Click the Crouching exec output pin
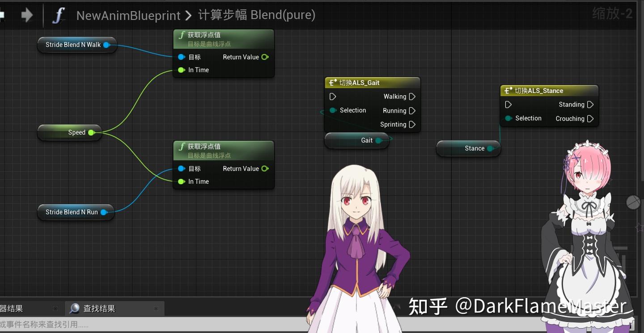This screenshot has height=333, width=644. pyautogui.click(x=590, y=118)
